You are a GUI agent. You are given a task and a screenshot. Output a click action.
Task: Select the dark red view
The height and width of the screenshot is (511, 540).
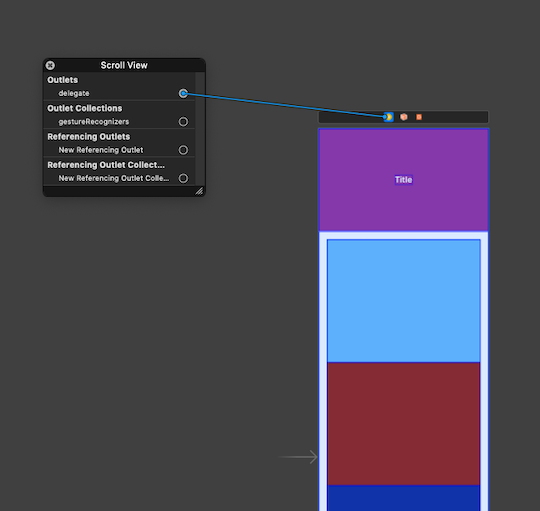404,424
